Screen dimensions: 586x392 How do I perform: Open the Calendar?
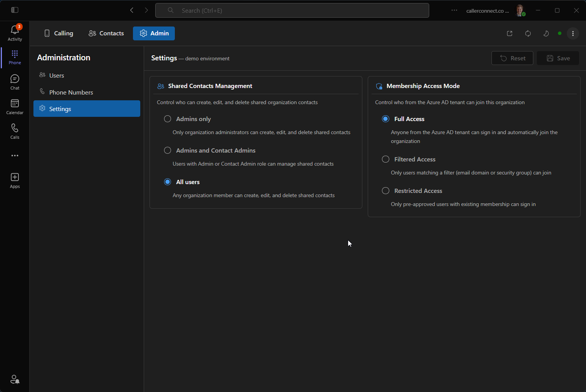(15, 106)
